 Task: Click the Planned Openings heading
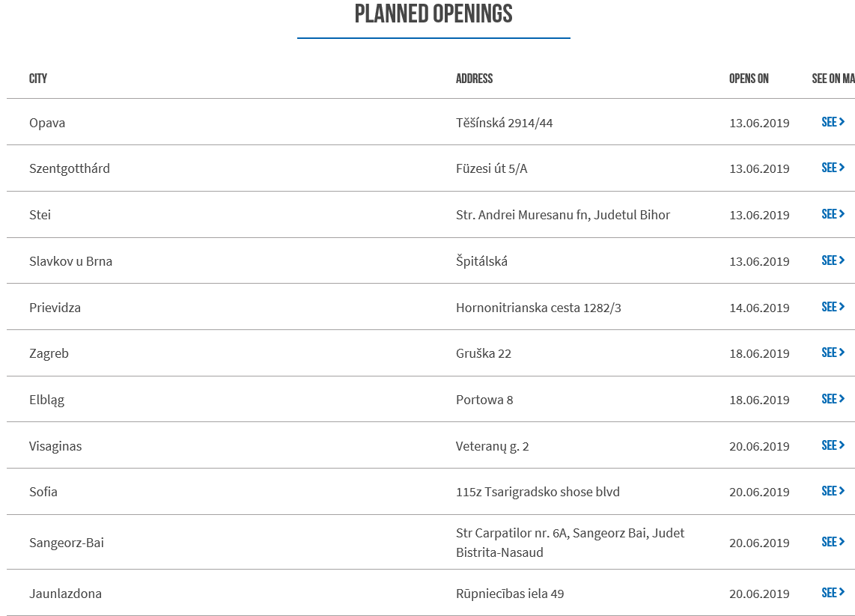click(x=433, y=14)
